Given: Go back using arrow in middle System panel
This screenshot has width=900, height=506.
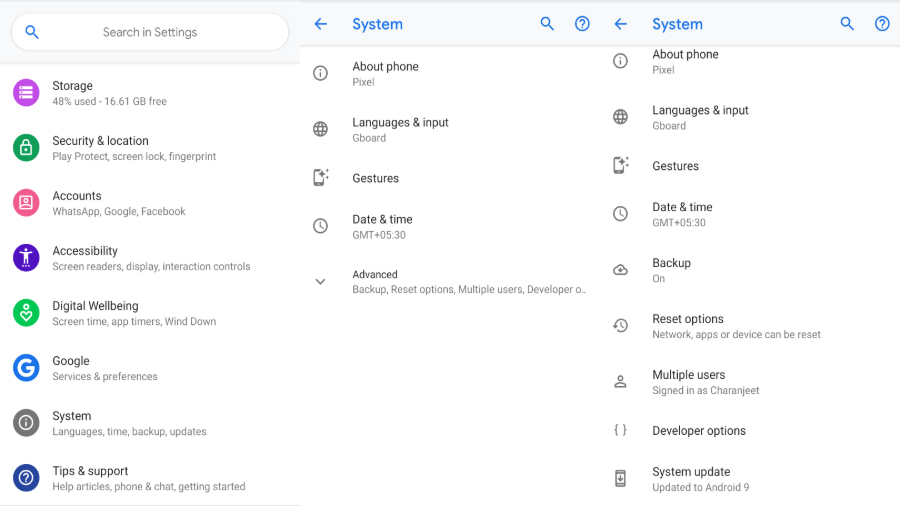Looking at the screenshot, I should tap(320, 24).
